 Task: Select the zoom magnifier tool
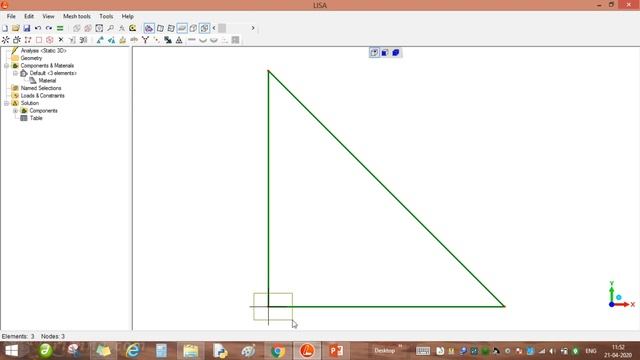tap(110, 28)
